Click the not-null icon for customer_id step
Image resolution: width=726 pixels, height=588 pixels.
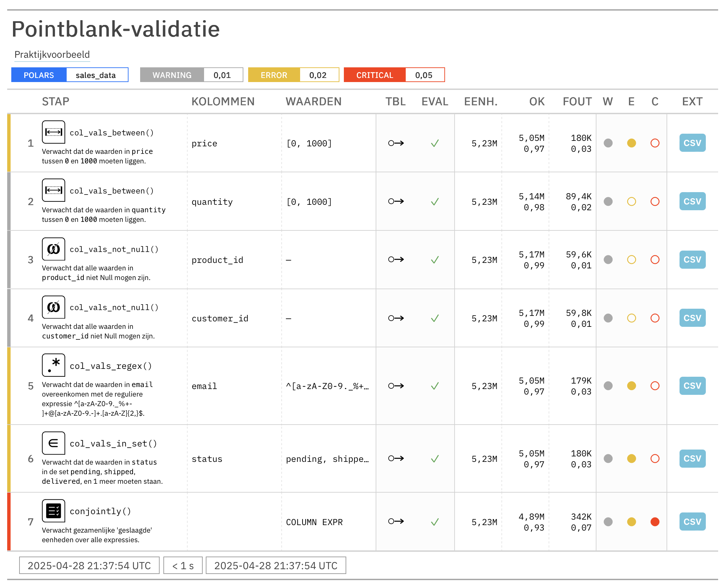(53, 307)
